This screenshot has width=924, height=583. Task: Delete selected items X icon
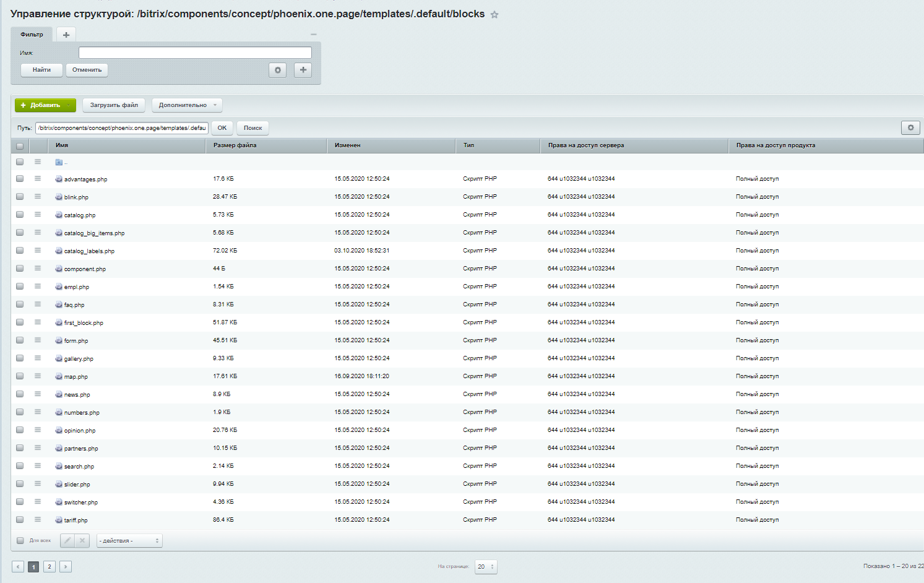tap(82, 540)
